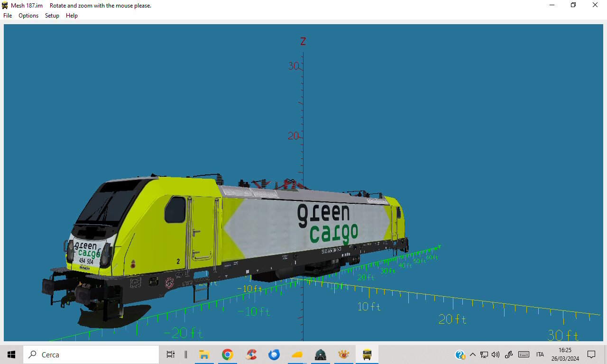Image resolution: width=607 pixels, height=364 pixels.
Task: Click the yellow "30 ft" axis label
Action: coord(563,336)
